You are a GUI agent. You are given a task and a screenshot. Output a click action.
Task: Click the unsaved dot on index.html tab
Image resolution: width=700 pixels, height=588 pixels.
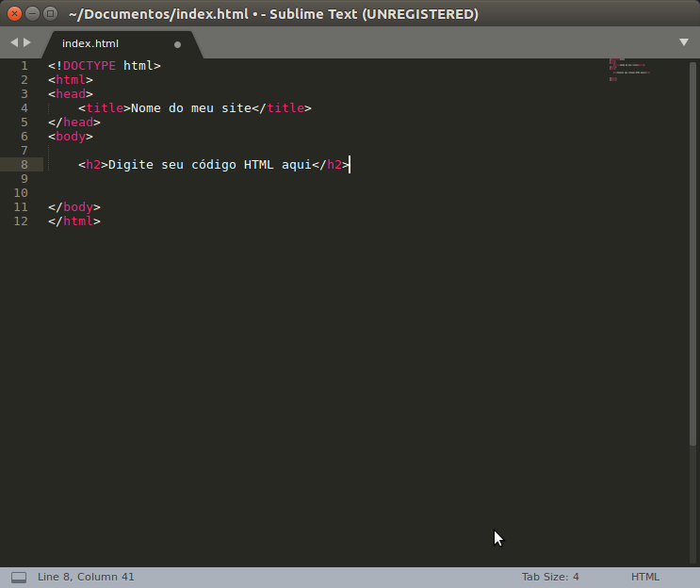click(x=177, y=44)
